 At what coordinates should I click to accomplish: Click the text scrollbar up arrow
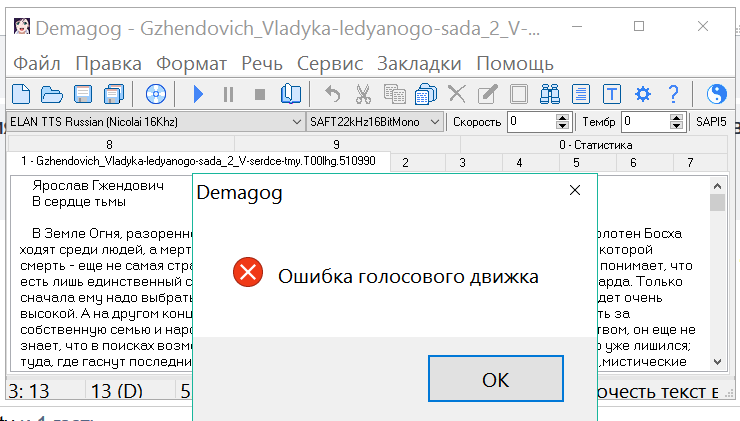717,186
